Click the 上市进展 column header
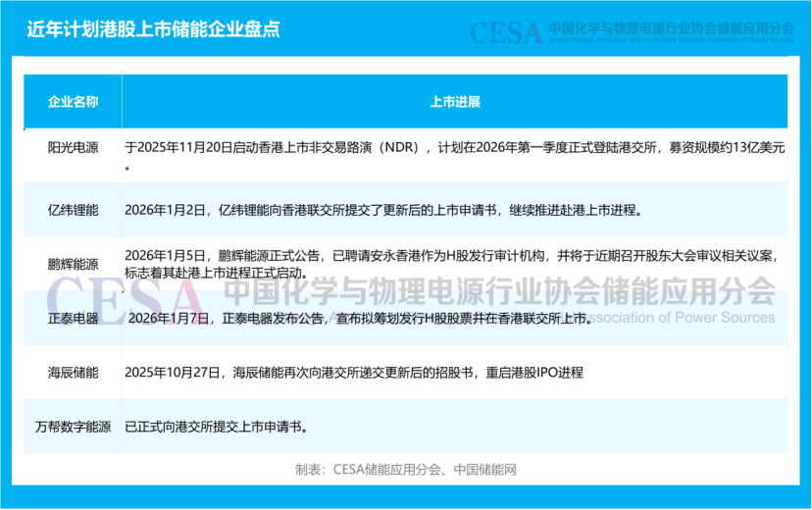Screen dimensions: 812x510 [455, 101]
